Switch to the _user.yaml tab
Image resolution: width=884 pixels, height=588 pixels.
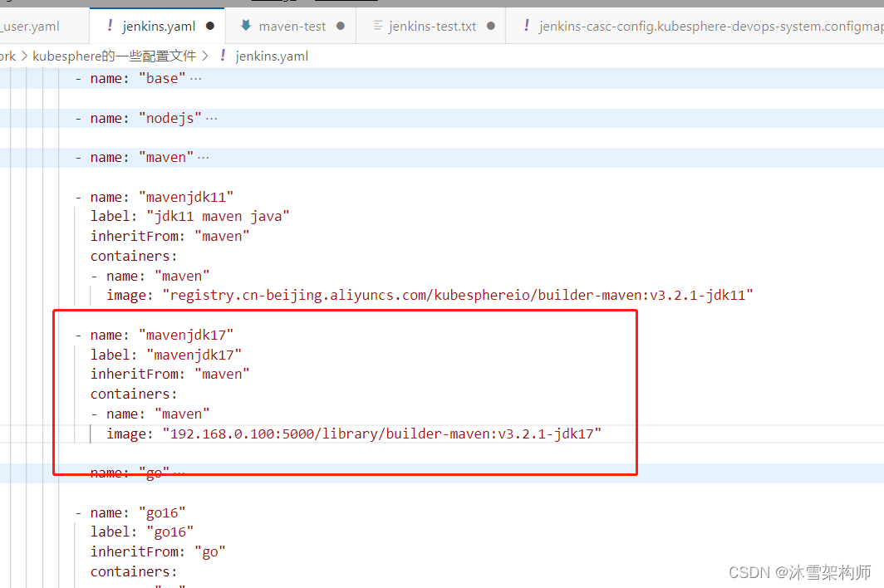tap(44, 26)
